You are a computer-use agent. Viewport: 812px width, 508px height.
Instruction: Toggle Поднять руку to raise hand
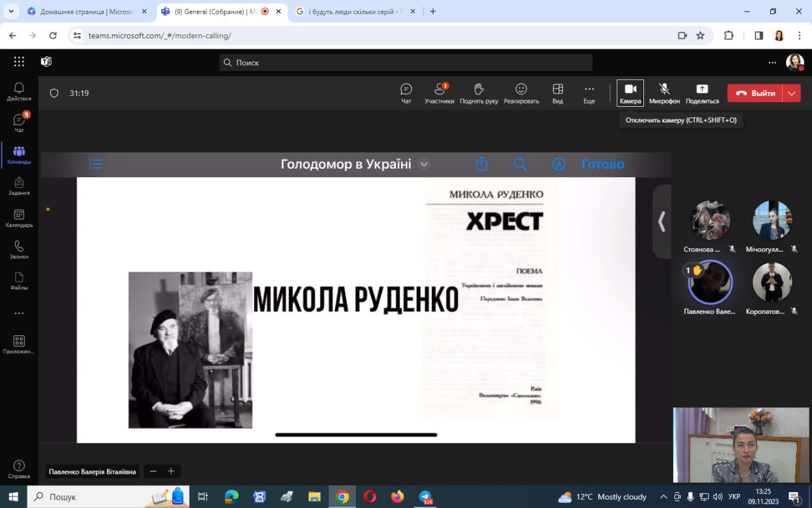[479, 93]
